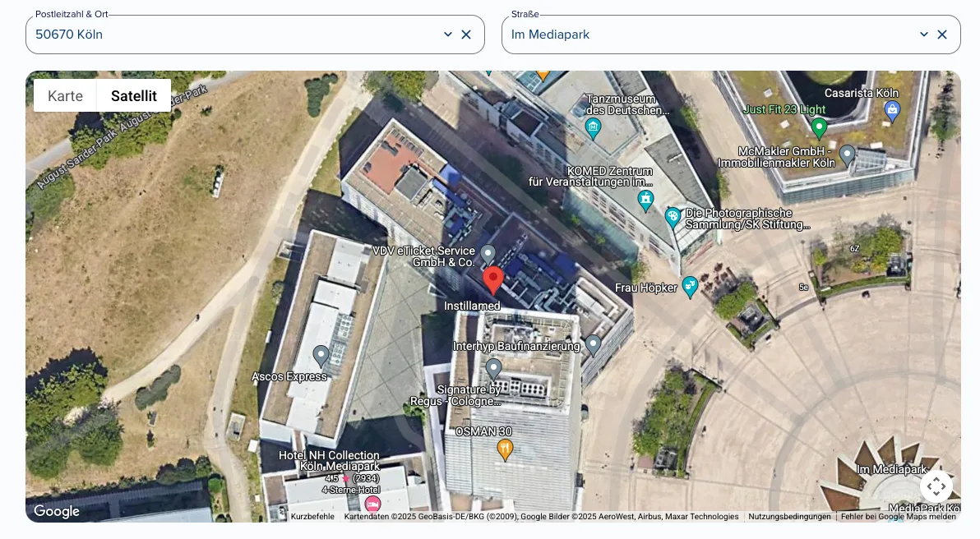Open the Tanzmuseum des Deutschen marker

coord(593,129)
